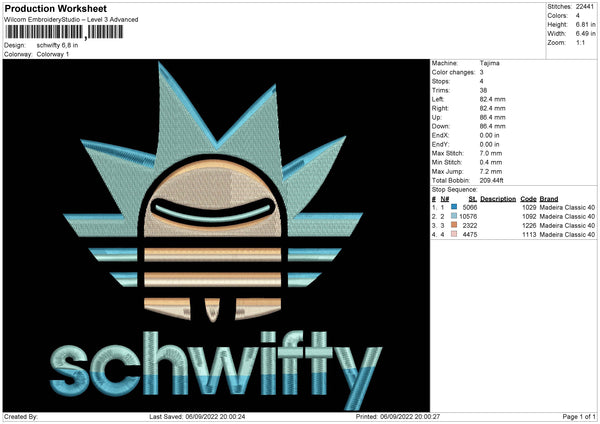Image resolution: width=600 pixels, height=424 pixels.
Task: Click the pink thread swatch for code 1113
Action: 454,234
